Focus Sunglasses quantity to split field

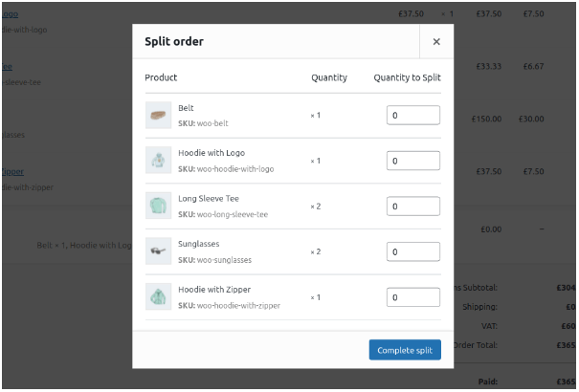[412, 251]
